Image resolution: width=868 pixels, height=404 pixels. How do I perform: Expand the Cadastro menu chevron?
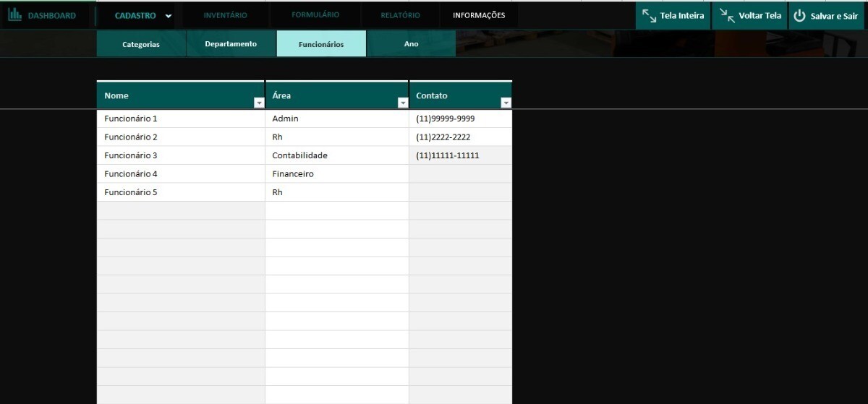tap(169, 16)
